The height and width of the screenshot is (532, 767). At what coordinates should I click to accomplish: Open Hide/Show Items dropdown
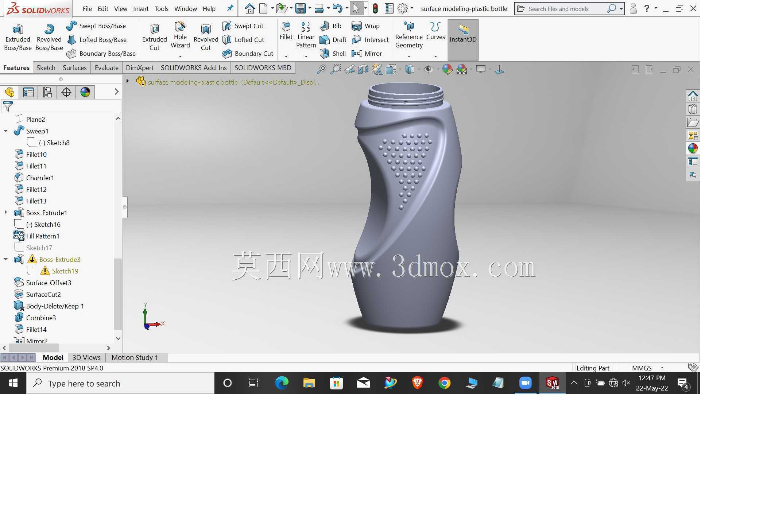438,69
